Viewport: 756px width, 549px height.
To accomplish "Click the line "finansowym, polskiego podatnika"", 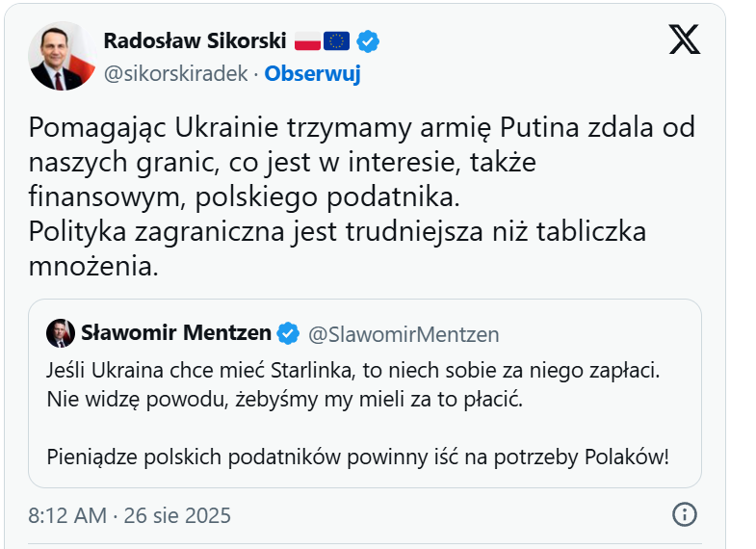I will pyautogui.click(x=245, y=197).
